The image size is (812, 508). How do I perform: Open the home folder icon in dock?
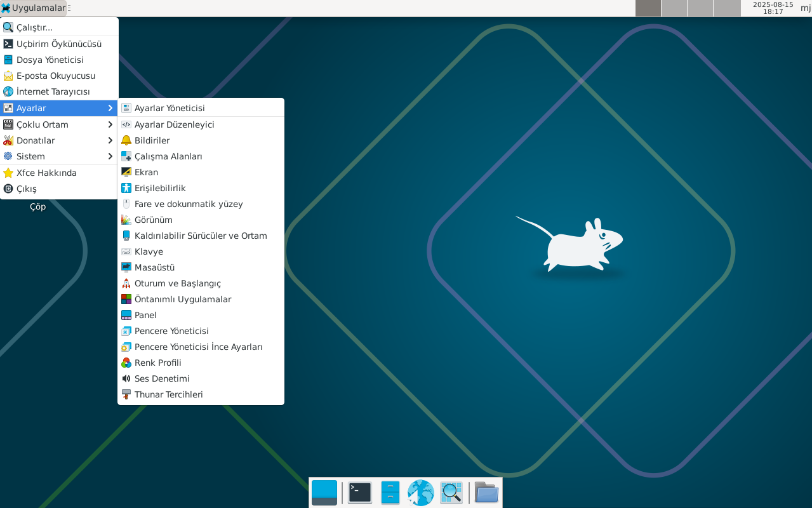pos(487,493)
